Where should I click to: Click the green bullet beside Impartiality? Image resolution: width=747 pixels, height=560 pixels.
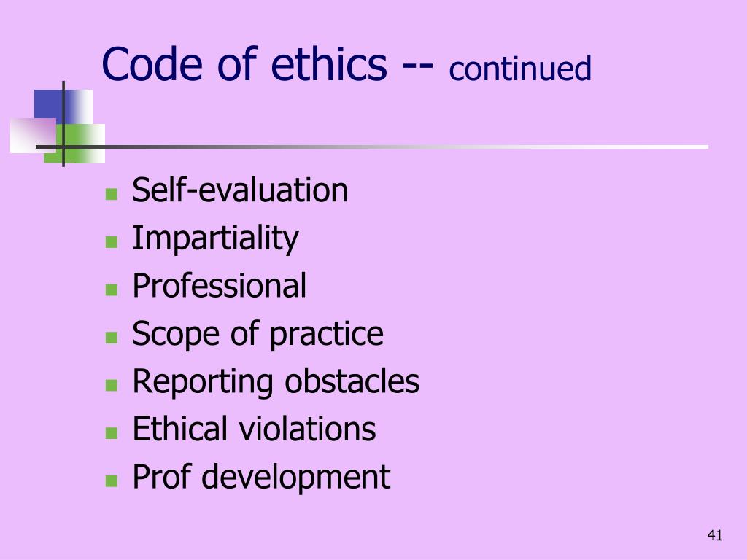click(x=112, y=242)
